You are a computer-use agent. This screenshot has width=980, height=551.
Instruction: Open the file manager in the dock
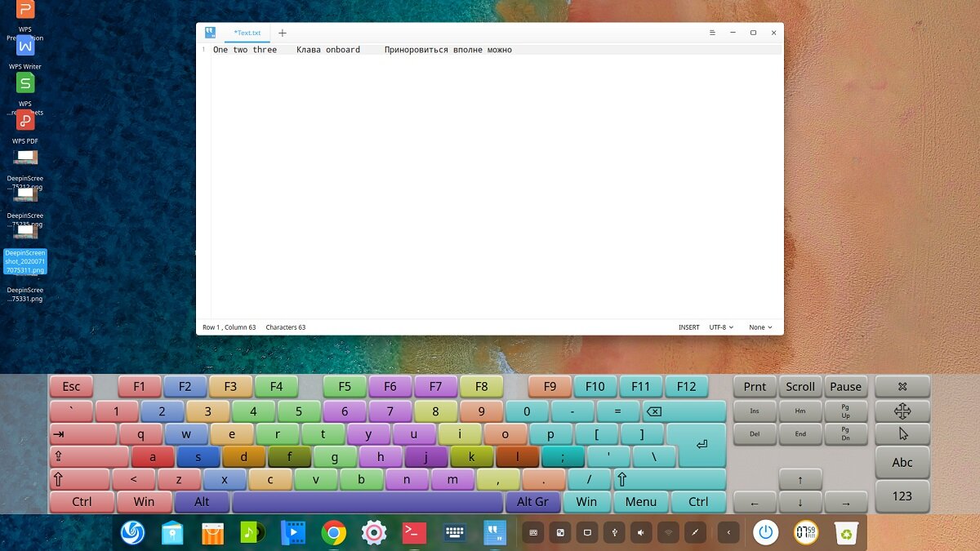coord(172,533)
